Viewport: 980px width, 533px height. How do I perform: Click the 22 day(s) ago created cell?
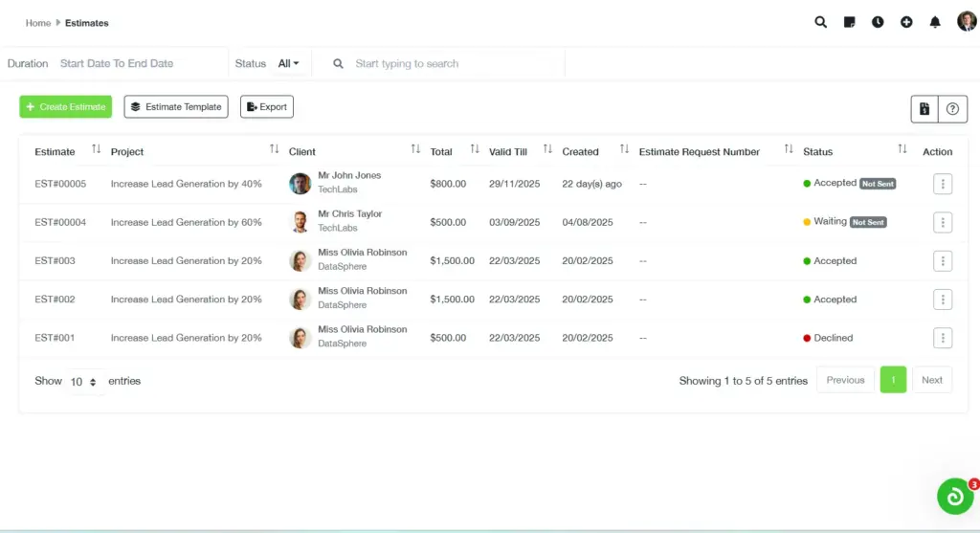click(591, 184)
